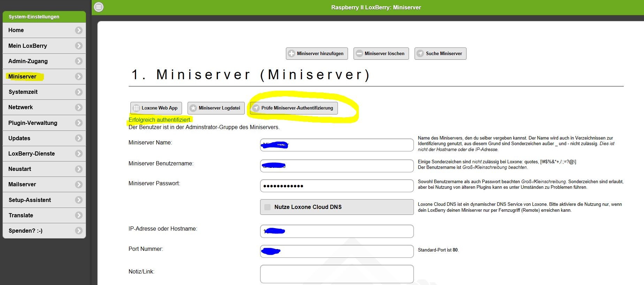Click the location icon on Suche Miniserver

coord(421,54)
